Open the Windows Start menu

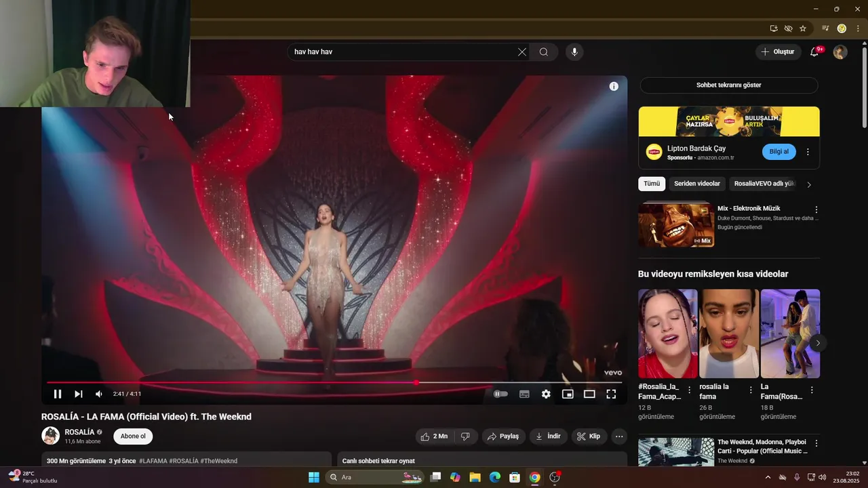pyautogui.click(x=314, y=477)
